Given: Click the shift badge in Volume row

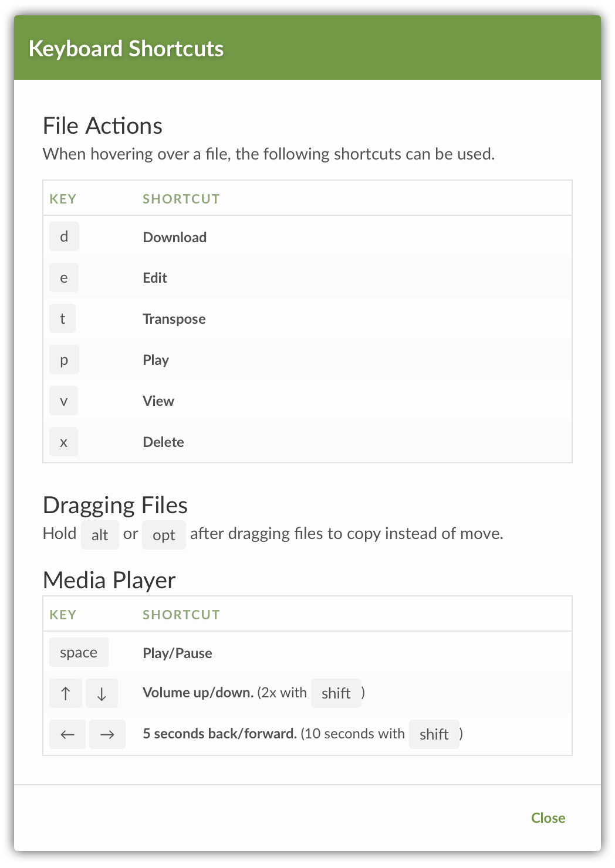Looking at the screenshot, I should 336,693.
